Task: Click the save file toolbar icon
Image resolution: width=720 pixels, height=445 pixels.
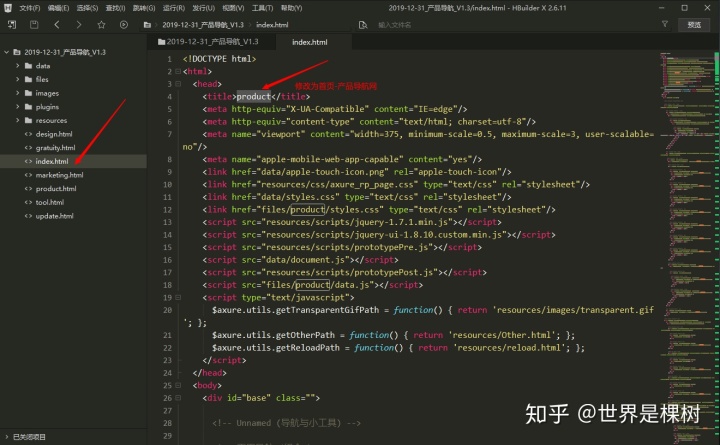Action: click(34, 25)
